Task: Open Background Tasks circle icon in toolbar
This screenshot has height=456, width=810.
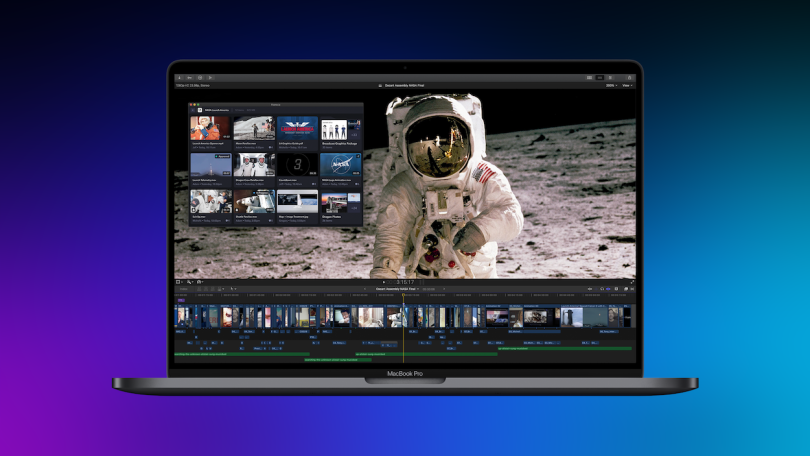Action: (199, 77)
